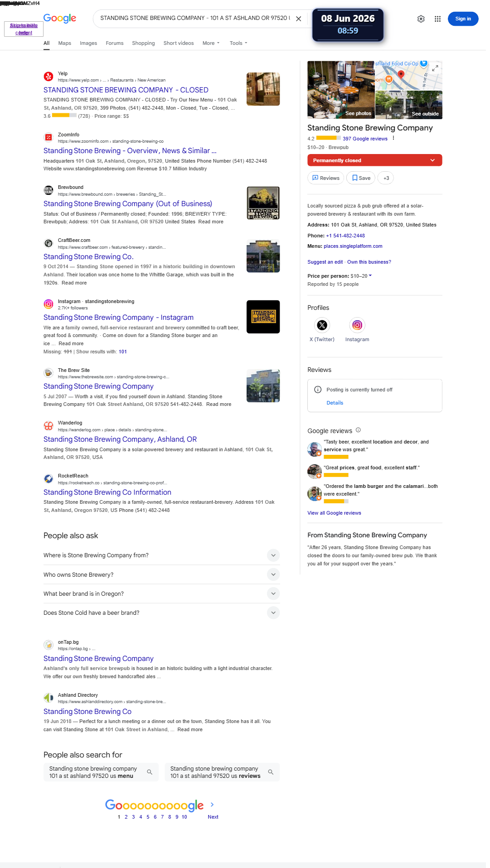490x868 pixels.
Task: Go to results page 2
Action: (126, 817)
